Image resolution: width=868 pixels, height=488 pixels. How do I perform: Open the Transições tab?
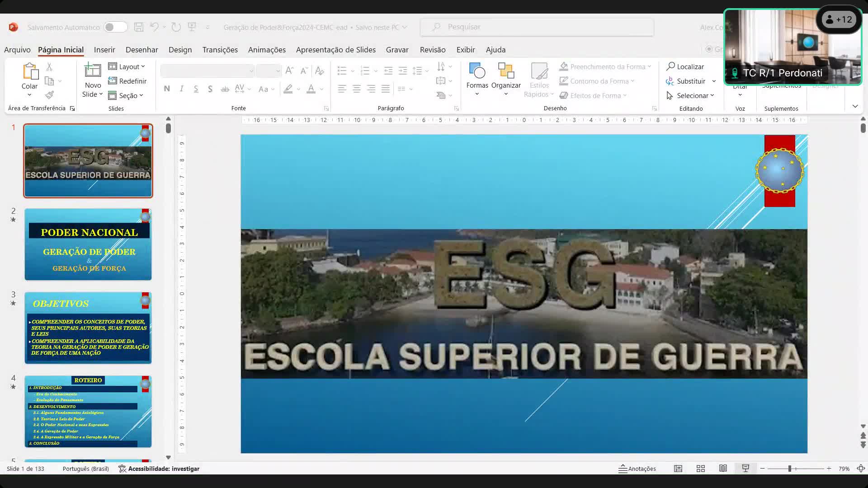tap(220, 50)
